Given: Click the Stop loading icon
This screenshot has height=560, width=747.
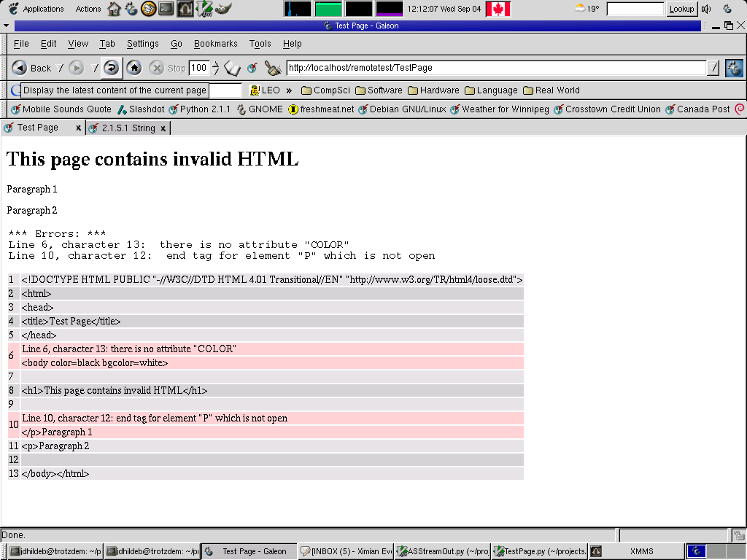Looking at the screenshot, I should tap(156, 68).
